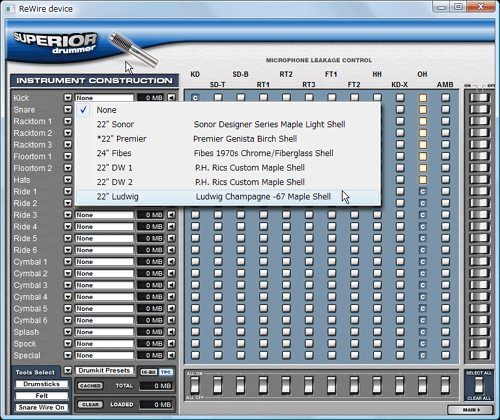Click the Cymbal 1 instrument name field
Screen dimensions: 500x420
104,262
